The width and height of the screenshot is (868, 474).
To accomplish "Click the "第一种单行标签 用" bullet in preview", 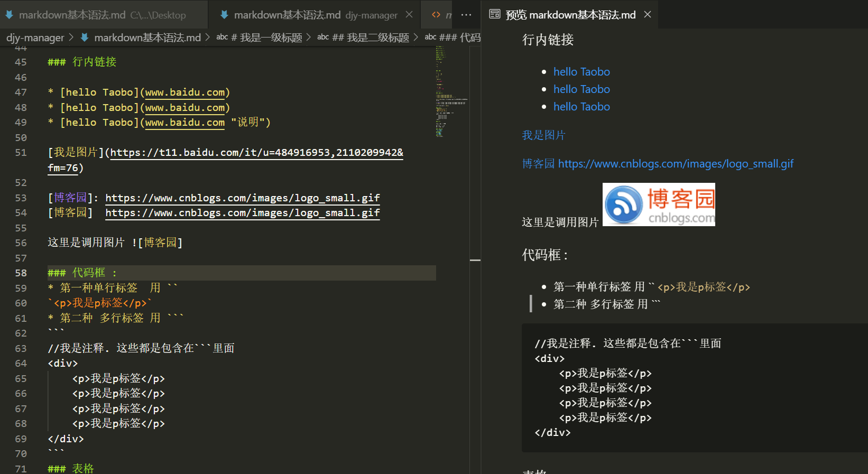I will click(x=599, y=287).
